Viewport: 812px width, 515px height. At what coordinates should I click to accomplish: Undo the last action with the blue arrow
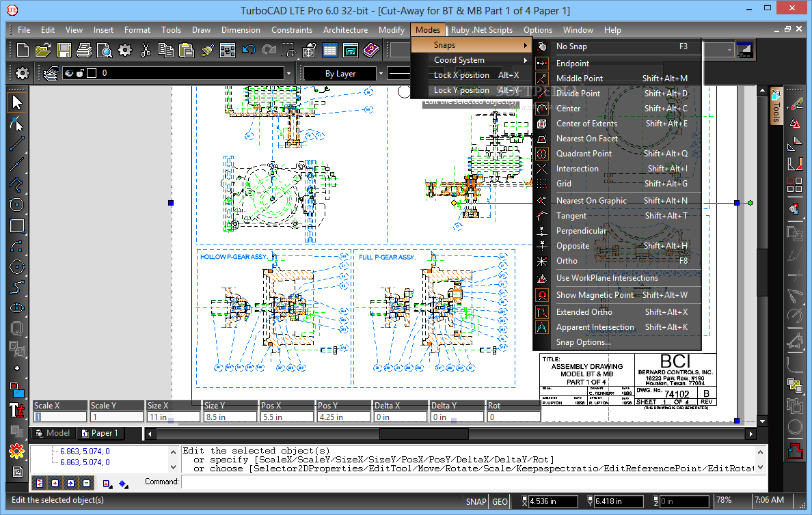249,51
